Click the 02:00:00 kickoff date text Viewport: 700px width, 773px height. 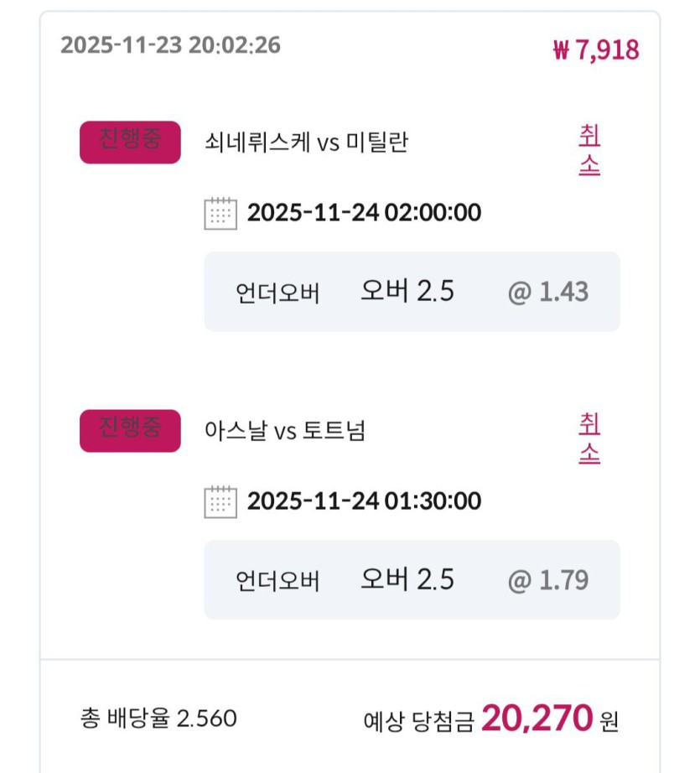point(364,213)
